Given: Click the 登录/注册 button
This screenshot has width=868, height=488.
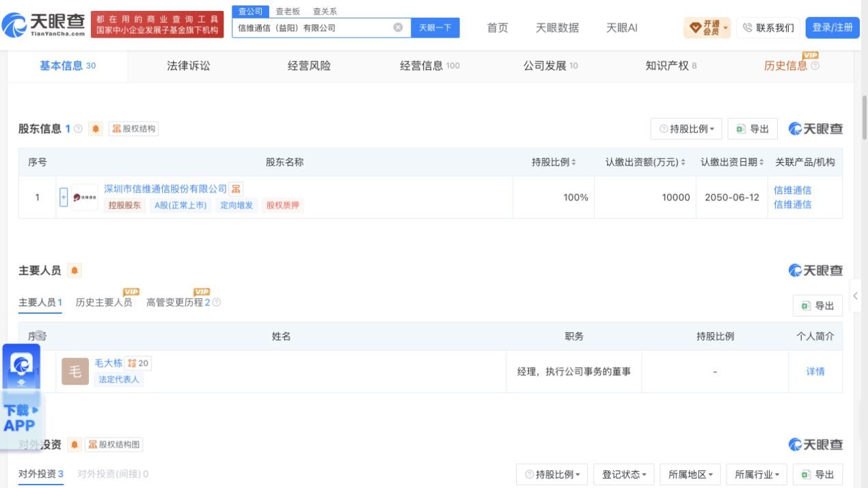Looking at the screenshot, I should pos(832,27).
